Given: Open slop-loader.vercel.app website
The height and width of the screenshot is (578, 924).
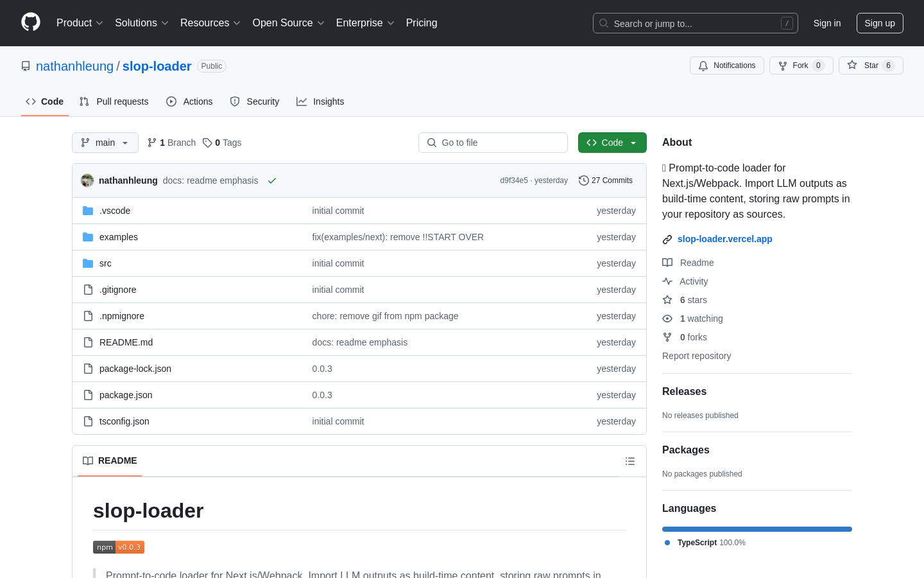Looking at the screenshot, I should pos(725,239).
